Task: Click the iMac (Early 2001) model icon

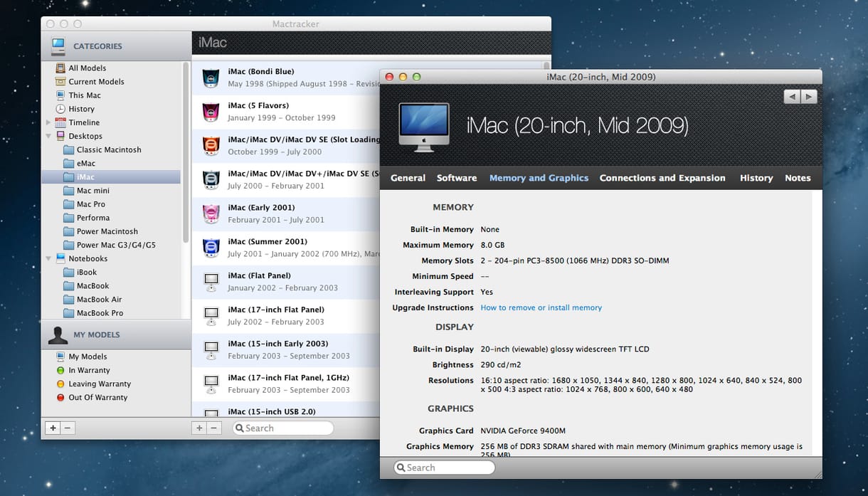Action: point(211,213)
